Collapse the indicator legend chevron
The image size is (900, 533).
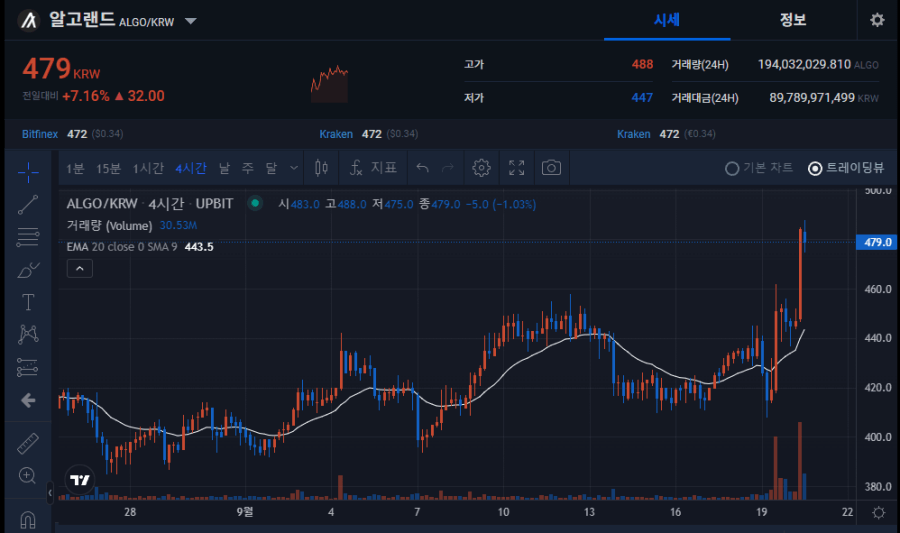[x=80, y=269]
